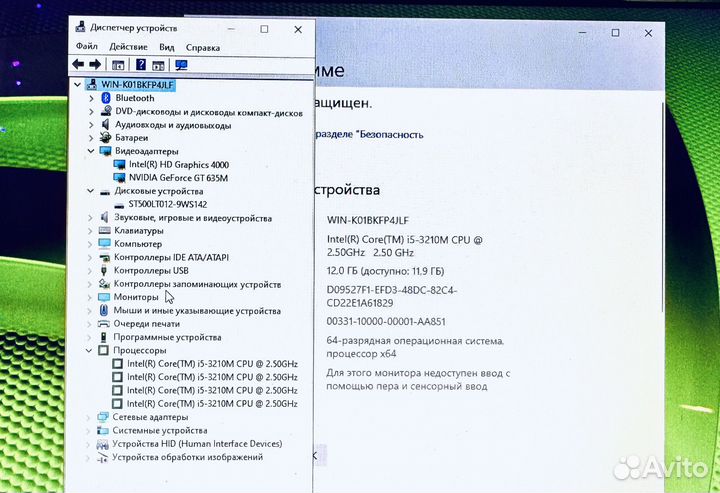The height and width of the screenshot is (493, 720).
Task: Open the Вид menu
Action: pyautogui.click(x=167, y=47)
